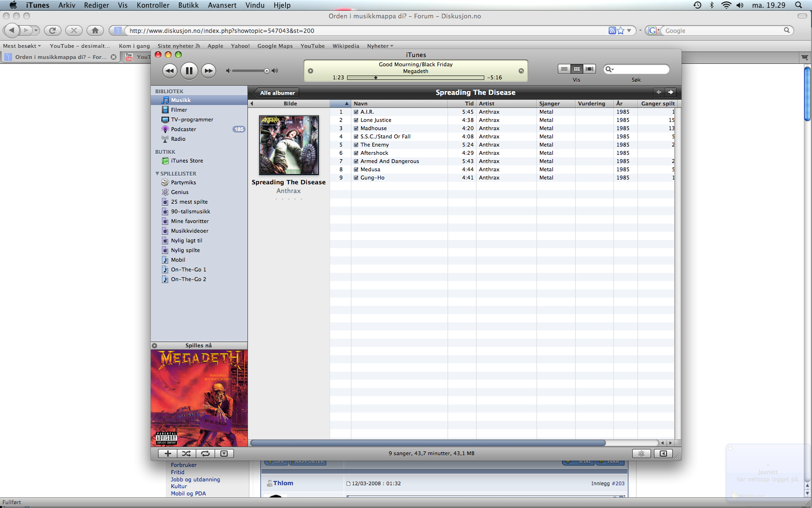The image size is (812, 508).
Task: Select the Nylig spilte playlist
Action: [199, 250]
